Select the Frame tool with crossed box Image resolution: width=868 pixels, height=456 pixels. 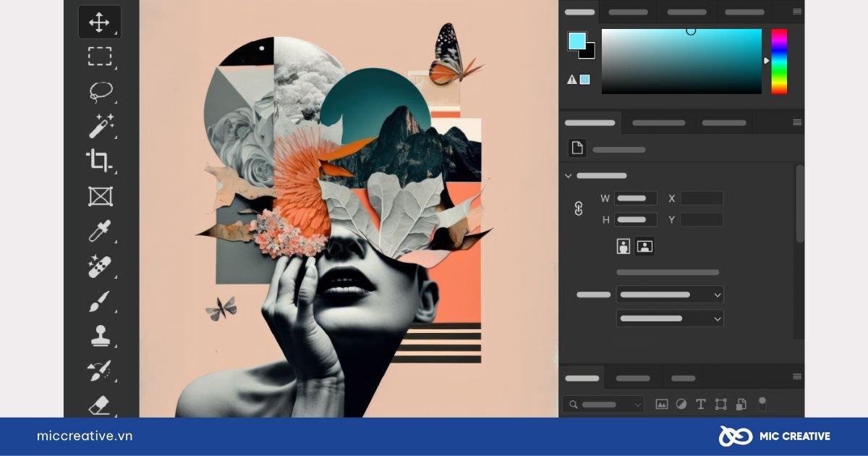99,196
